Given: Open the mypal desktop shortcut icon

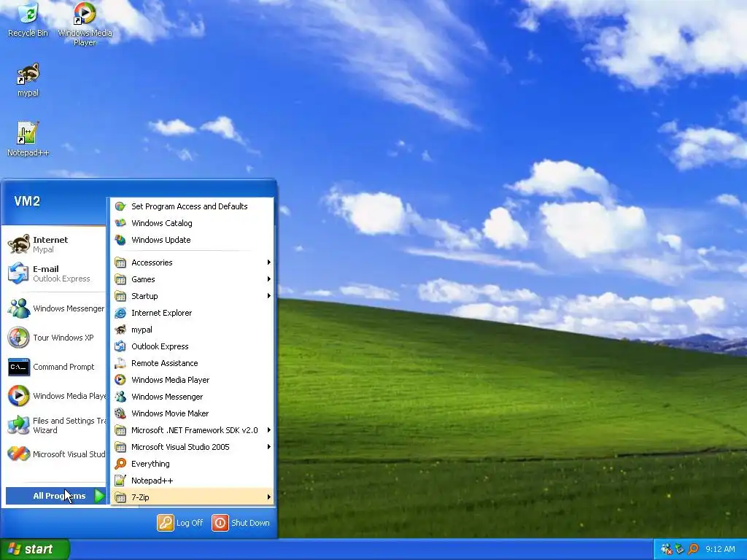Looking at the screenshot, I should tap(28, 79).
